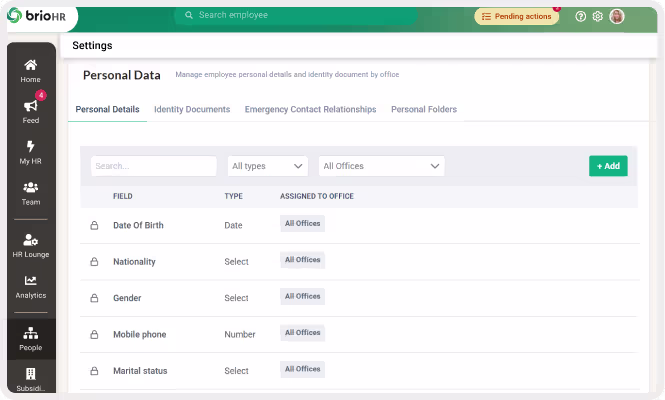Switch to the Identity Documents tab

[x=192, y=109]
